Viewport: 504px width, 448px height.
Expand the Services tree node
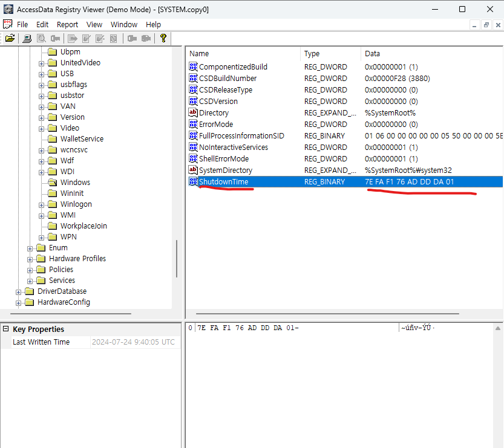[30, 282]
